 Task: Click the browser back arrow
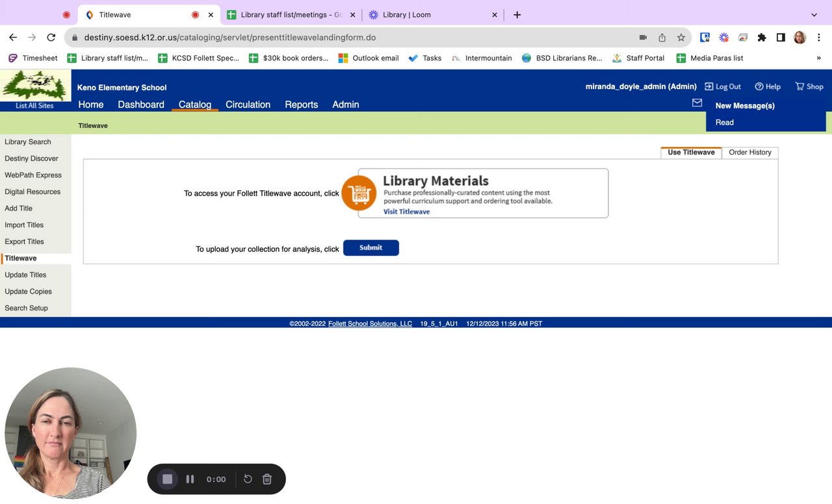[13, 38]
